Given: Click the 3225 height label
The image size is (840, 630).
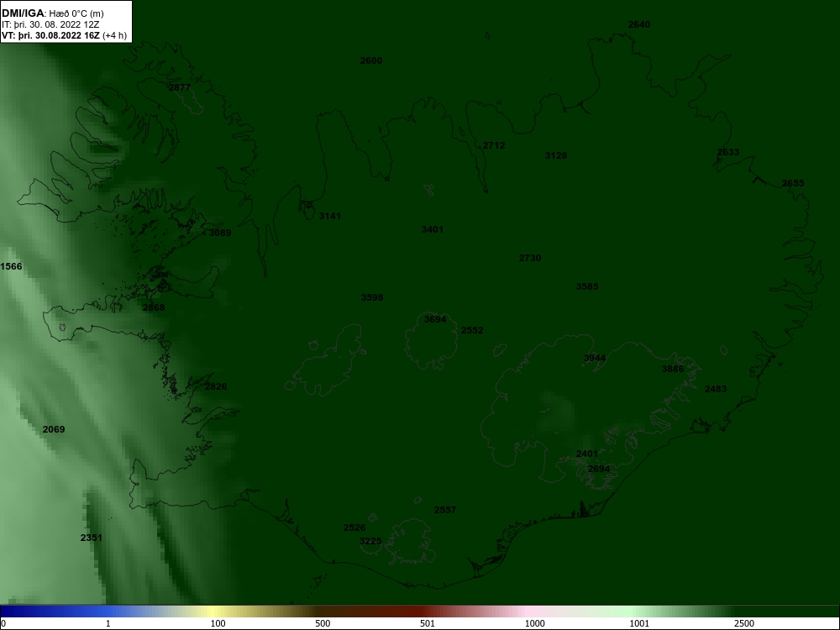Looking at the screenshot, I should (x=370, y=541).
